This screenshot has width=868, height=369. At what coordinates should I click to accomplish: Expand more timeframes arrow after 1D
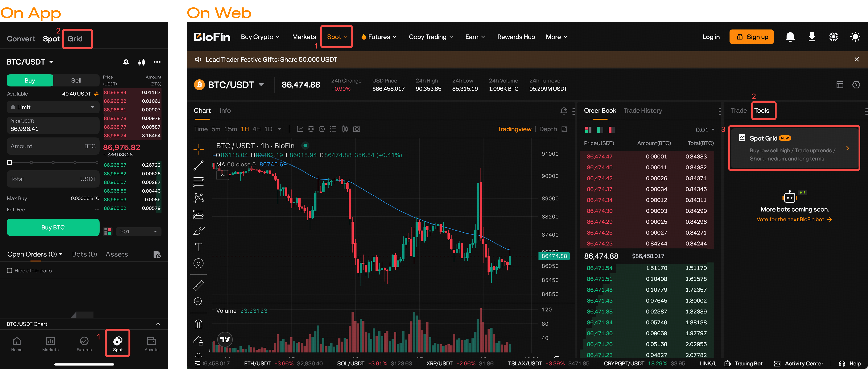coord(280,129)
